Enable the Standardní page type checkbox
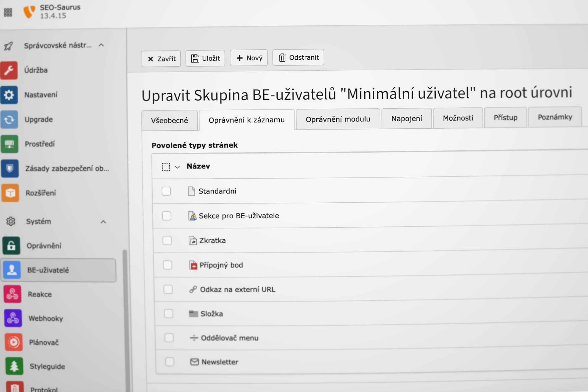 166,191
